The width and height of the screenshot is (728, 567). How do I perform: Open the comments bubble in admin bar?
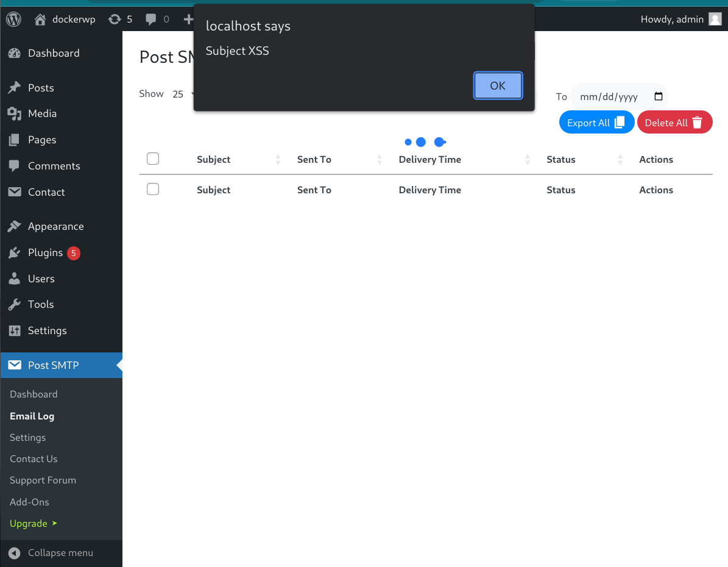click(x=151, y=20)
